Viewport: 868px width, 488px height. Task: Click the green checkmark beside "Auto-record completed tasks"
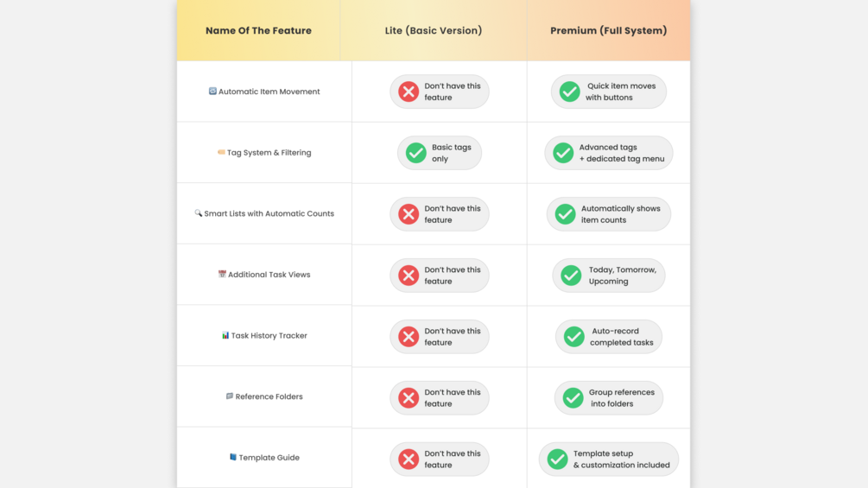pyautogui.click(x=574, y=337)
